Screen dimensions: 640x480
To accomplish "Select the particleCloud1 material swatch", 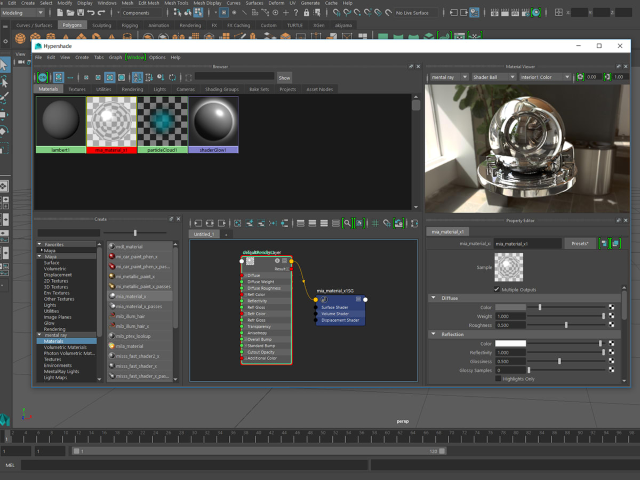I will (162, 124).
